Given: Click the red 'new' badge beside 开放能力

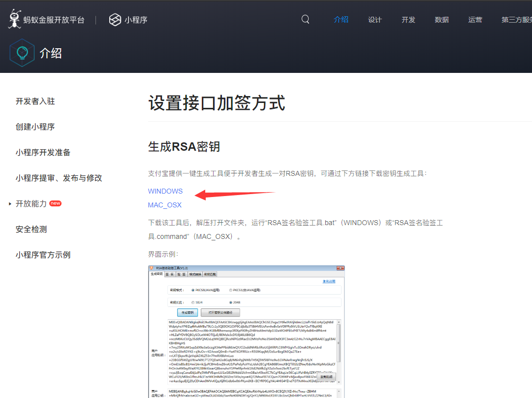Looking at the screenshot, I should [56, 203].
